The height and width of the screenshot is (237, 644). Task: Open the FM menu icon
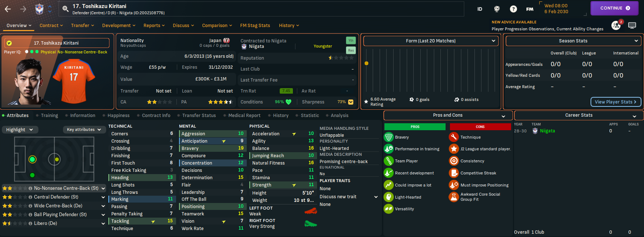(x=530, y=9)
